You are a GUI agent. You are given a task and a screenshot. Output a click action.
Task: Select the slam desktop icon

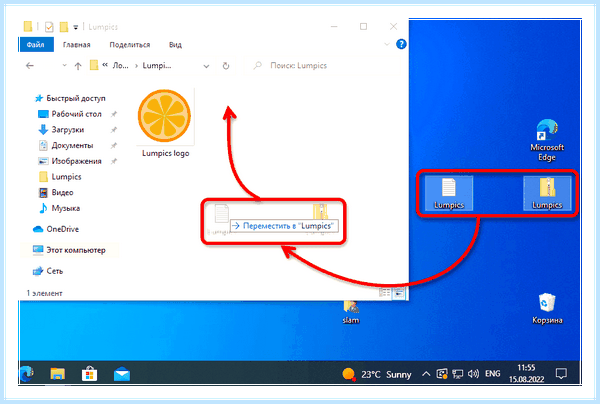(x=351, y=313)
